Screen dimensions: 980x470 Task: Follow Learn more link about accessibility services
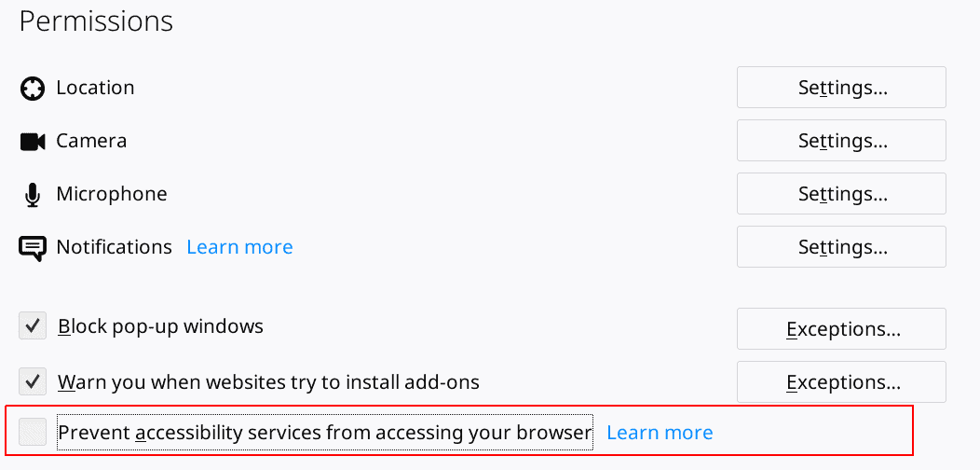click(660, 433)
